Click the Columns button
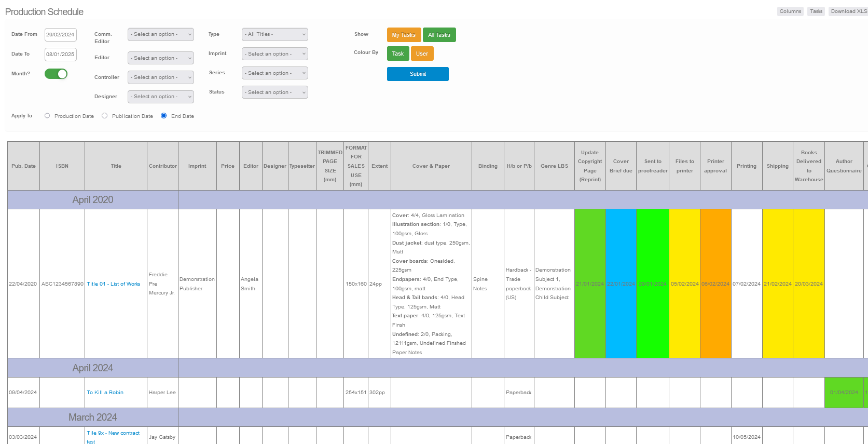Image resolution: width=868 pixels, height=444 pixels. click(x=790, y=11)
